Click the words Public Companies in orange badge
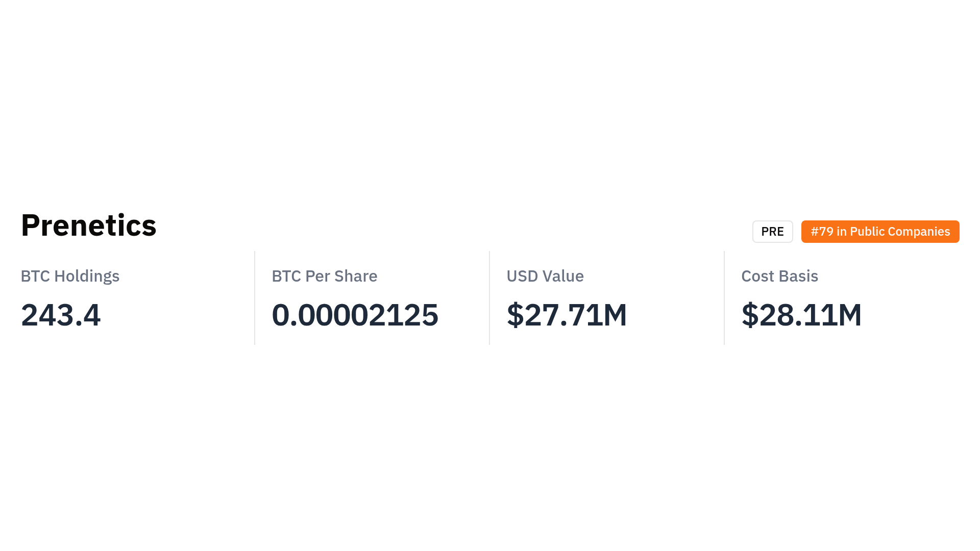Image resolution: width=980 pixels, height=551 pixels. (x=900, y=232)
